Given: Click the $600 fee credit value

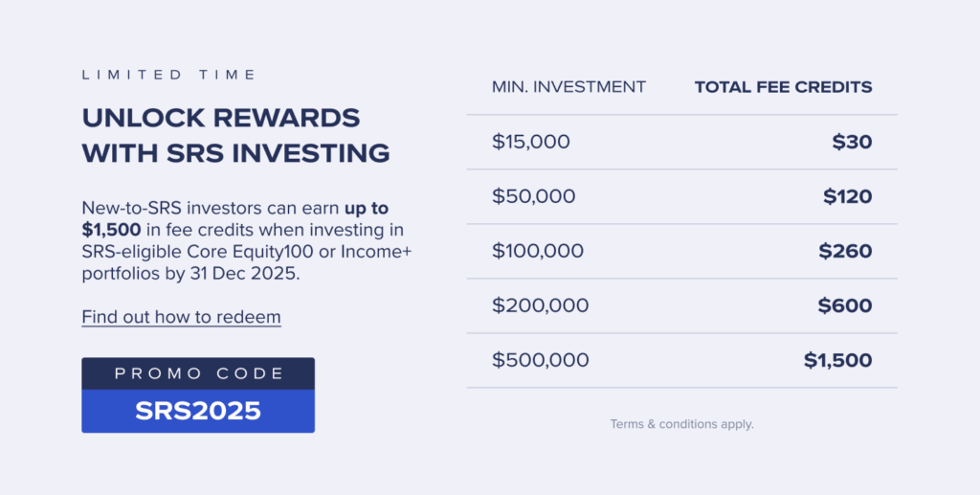Looking at the screenshot, I should pos(845,305).
